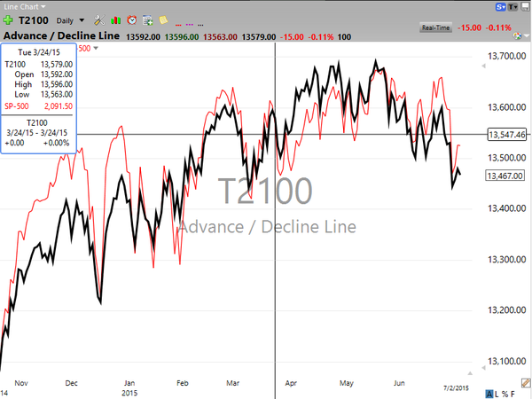Click the 13,547.46 crosshair price label
The width and height of the screenshot is (532, 399).
coord(506,135)
